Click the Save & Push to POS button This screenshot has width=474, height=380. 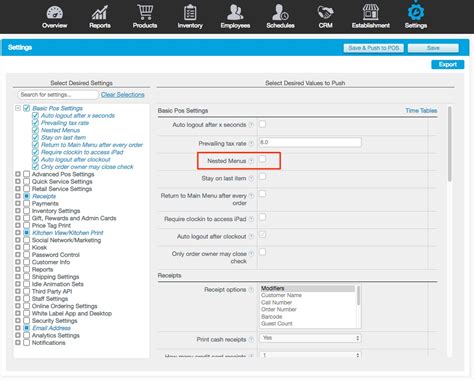click(x=374, y=48)
